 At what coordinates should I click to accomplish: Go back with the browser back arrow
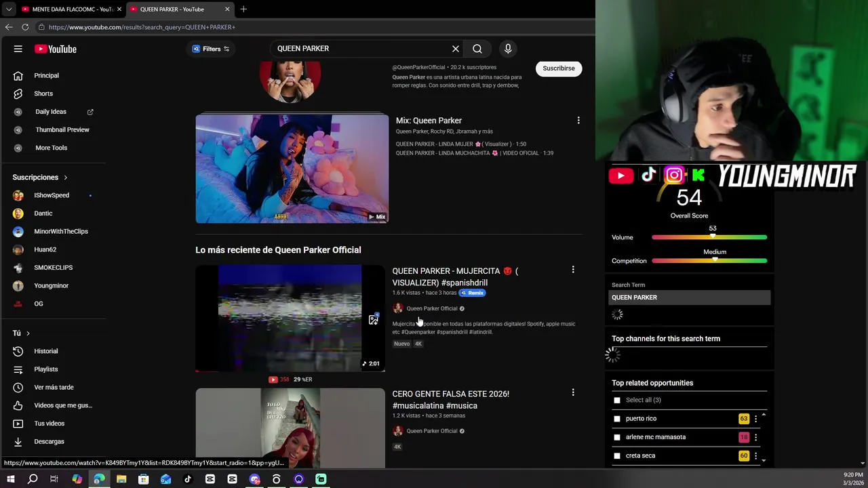point(9,27)
